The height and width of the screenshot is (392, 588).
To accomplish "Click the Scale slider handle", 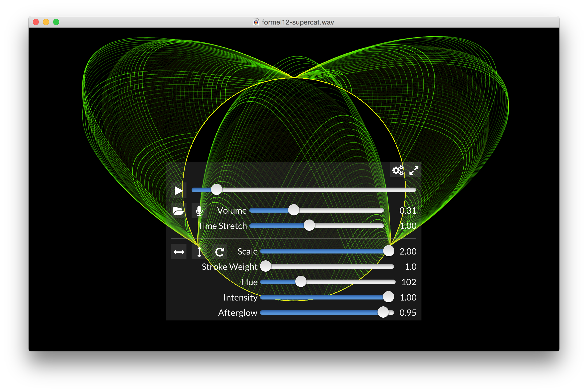I will 389,251.
